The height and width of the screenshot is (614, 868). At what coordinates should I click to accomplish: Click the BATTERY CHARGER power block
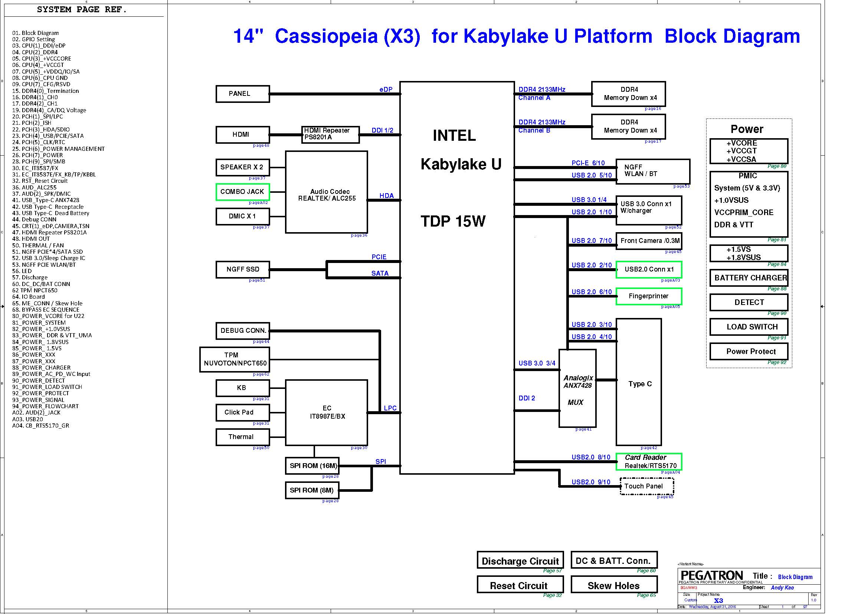[x=749, y=278]
